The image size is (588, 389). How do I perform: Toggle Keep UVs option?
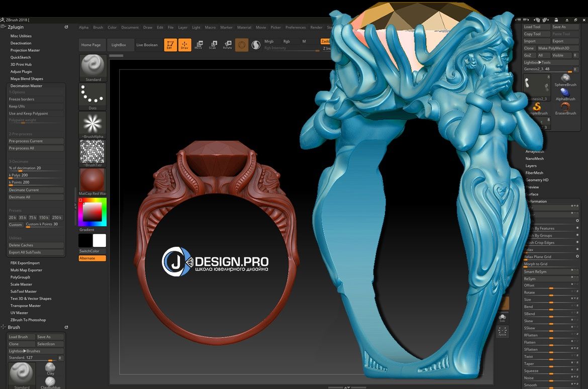click(x=36, y=107)
